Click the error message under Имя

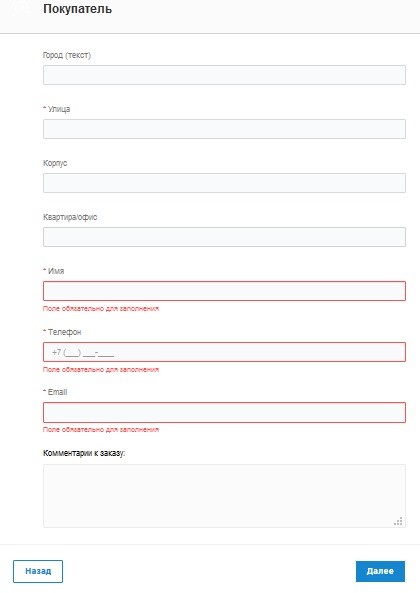pos(101,309)
